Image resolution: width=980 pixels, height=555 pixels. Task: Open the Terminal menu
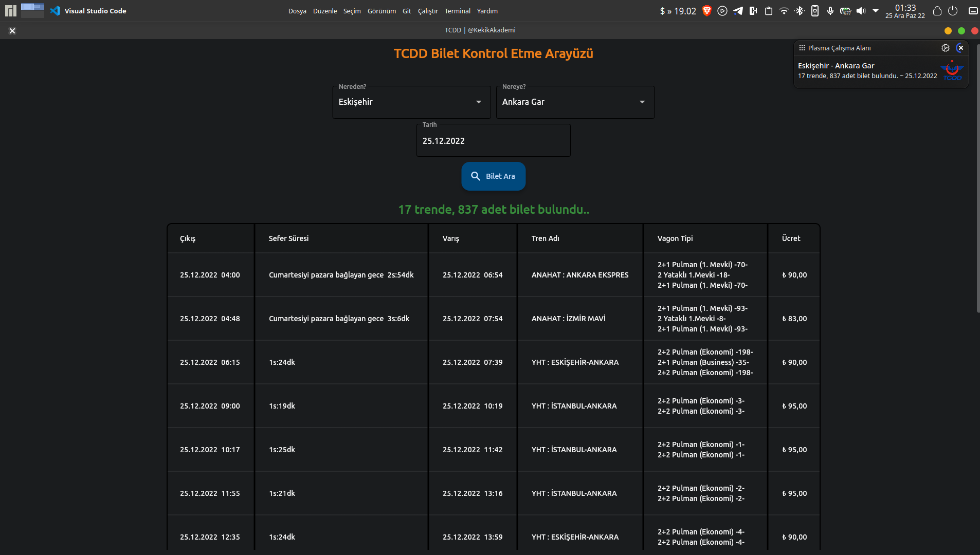[x=458, y=11]
